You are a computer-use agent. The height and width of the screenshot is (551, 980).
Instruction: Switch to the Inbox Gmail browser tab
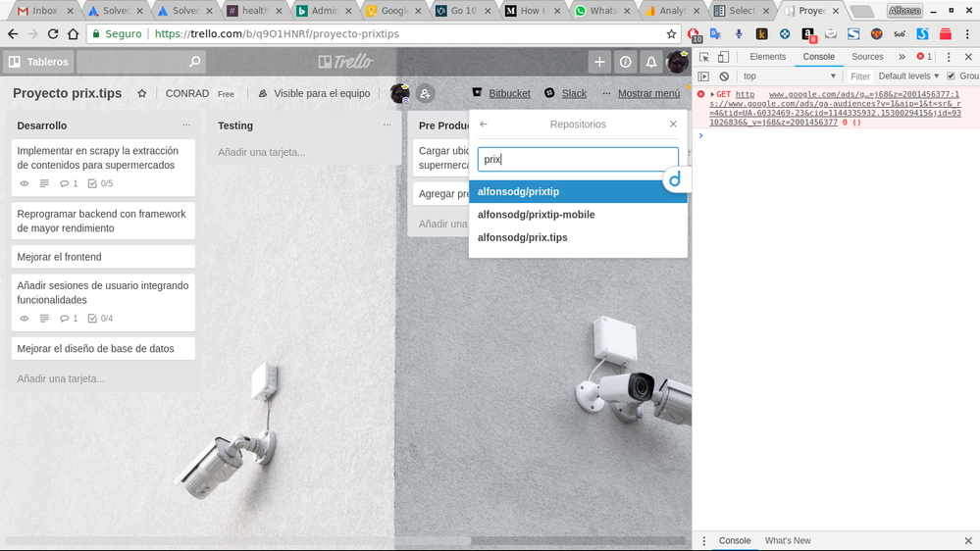pyautogui.click(x=45, y=11)
